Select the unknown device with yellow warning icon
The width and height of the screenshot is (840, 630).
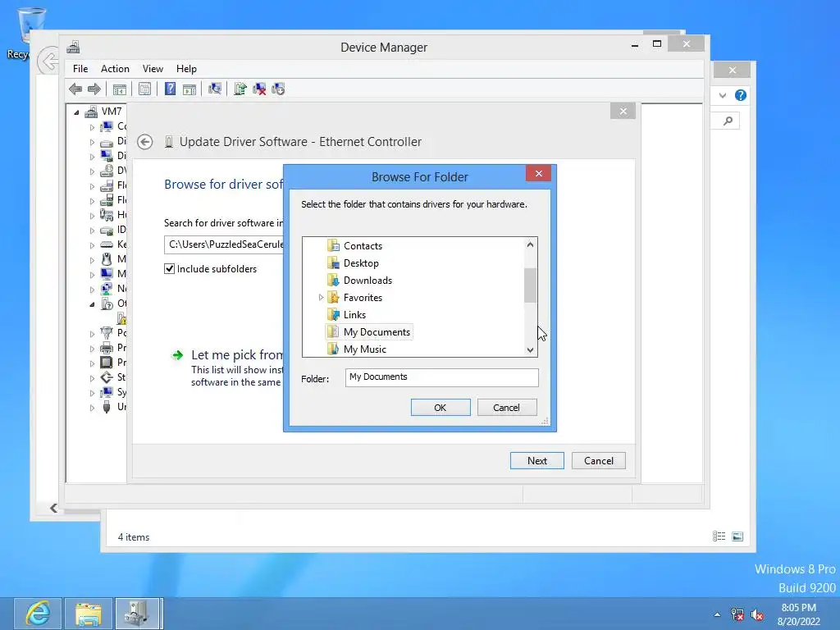(121, 318)
